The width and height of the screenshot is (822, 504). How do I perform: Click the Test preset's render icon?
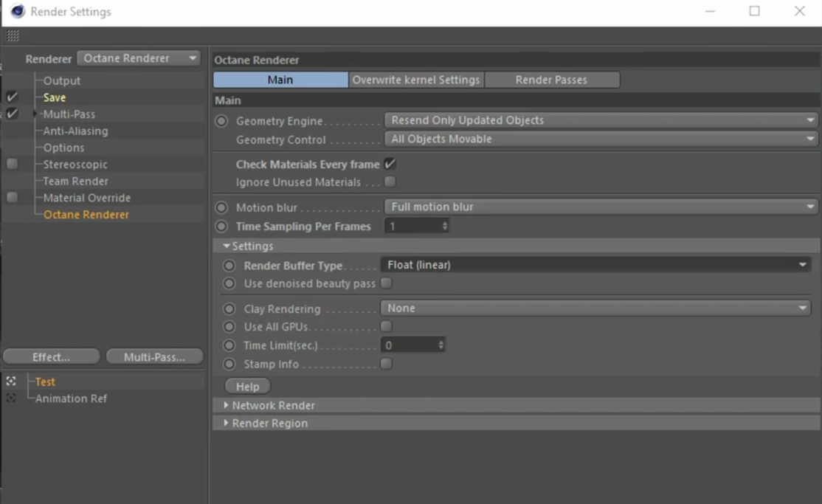point(11,382)
